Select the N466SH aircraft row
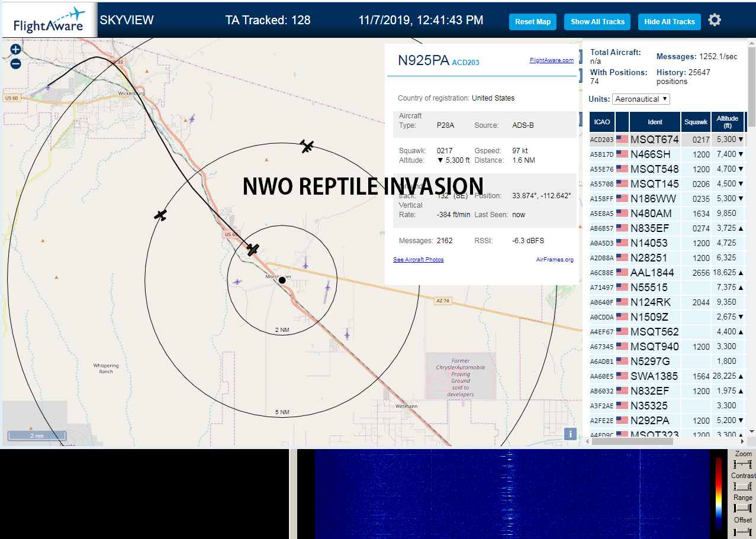The image size is (756, 539). point(667,154)
